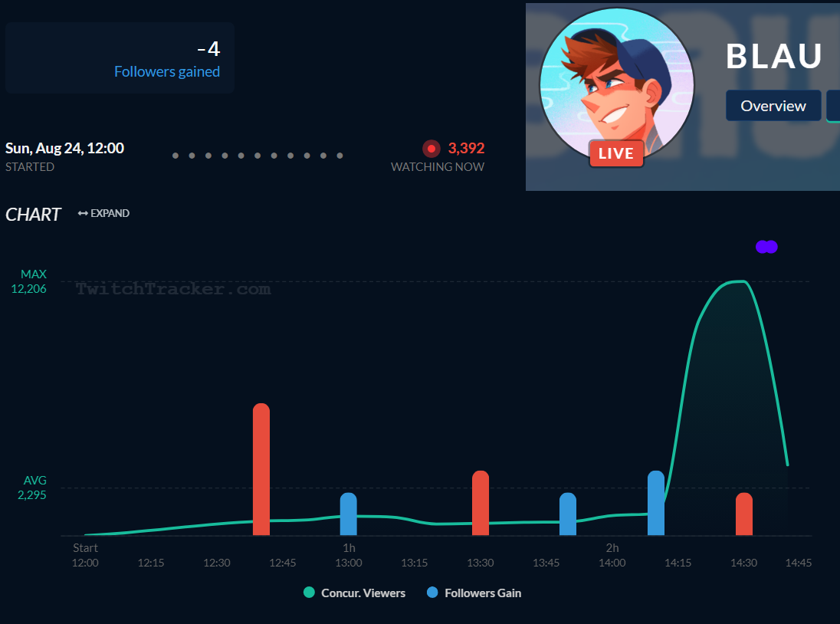Click the 3,392 watching now count

tap(466, 149)
